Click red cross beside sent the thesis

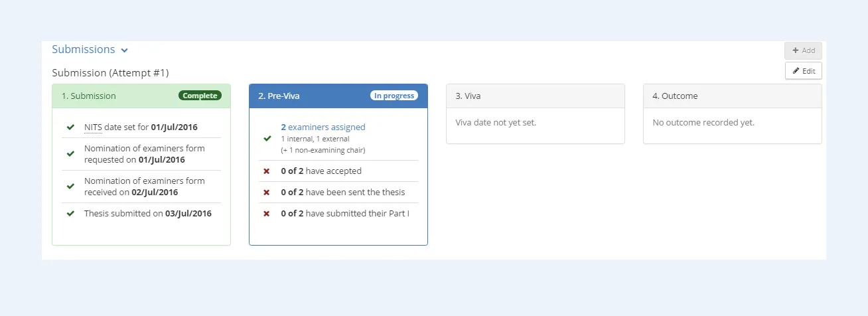click(267, 193)
